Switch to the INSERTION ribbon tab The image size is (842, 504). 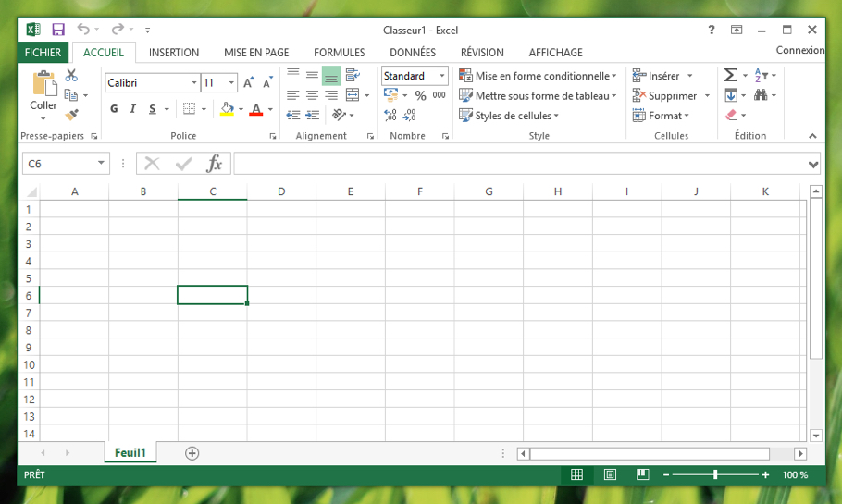click(174, 53)
